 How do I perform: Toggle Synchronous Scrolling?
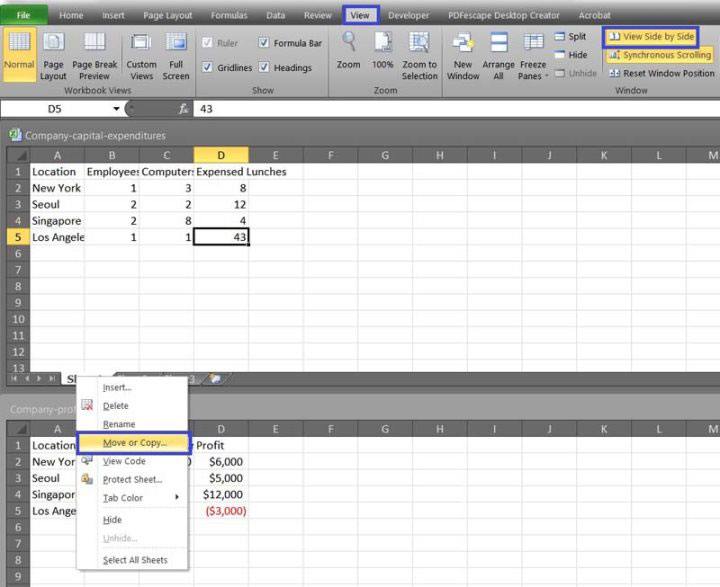click(x=659, y=55)
